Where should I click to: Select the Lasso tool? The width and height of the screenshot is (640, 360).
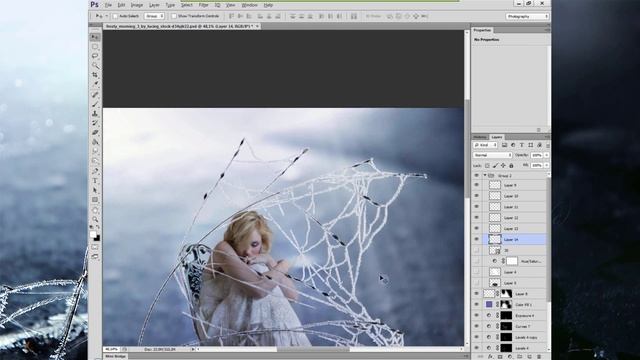tap(95, 56)
